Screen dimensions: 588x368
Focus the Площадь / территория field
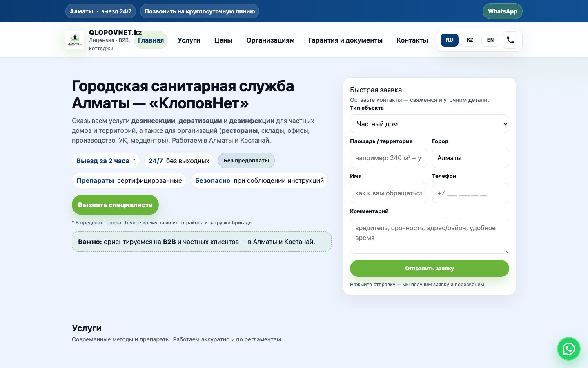388,158
